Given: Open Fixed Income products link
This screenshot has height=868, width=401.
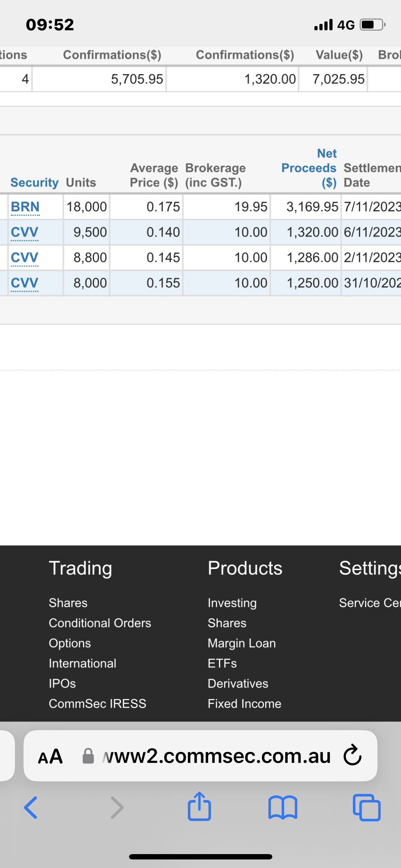Looking at the screenshot, I should pos(245,703).
